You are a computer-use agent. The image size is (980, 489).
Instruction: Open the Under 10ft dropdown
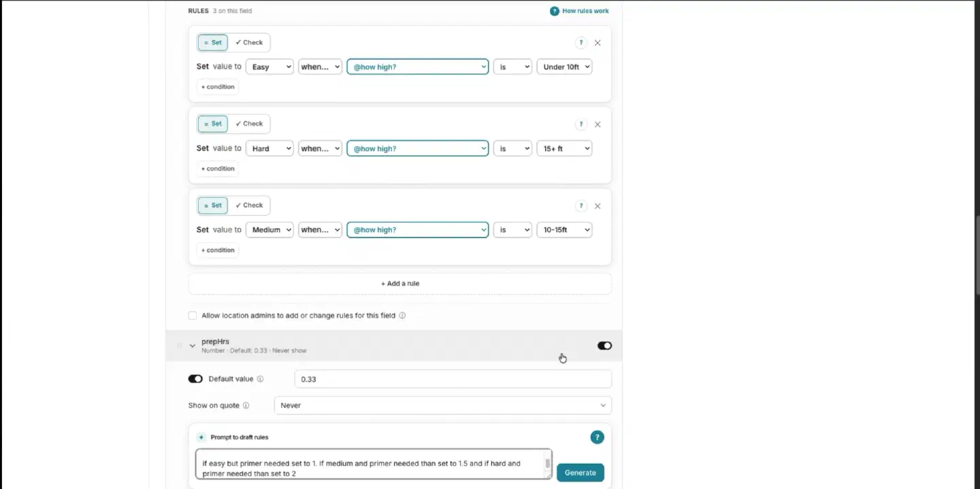tap(564, 67)
